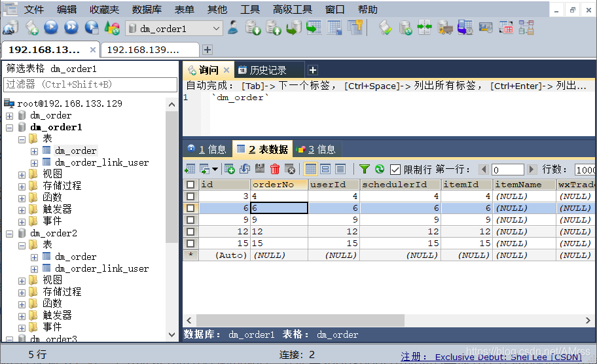Open the 高级工具 menu
597x364 pixels.
point(293,9)
